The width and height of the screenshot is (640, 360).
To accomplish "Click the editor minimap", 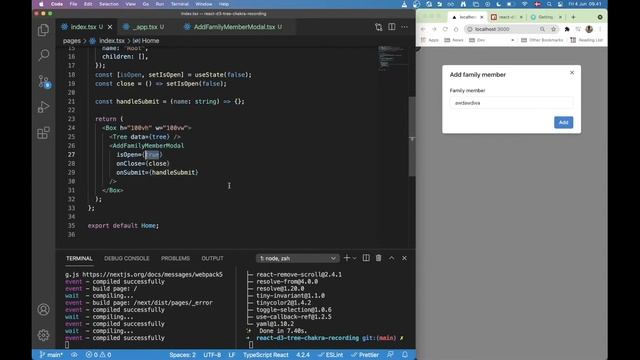I will pos(393,59).
